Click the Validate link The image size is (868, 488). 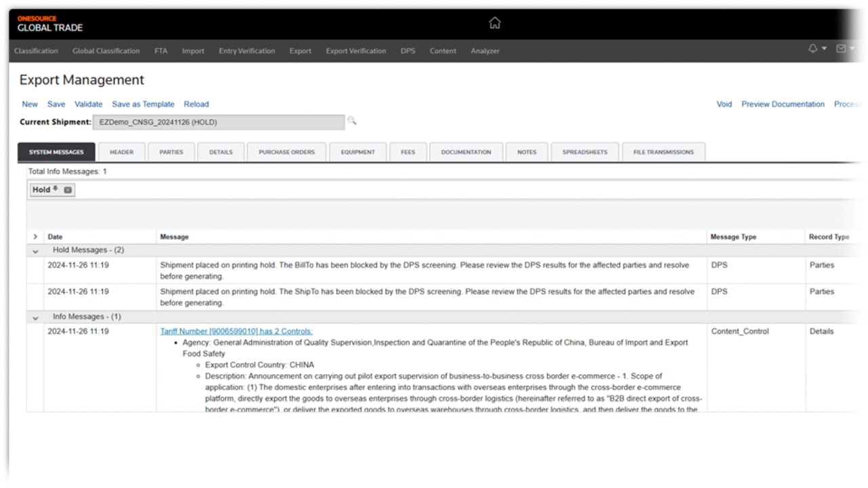point(88,104)
